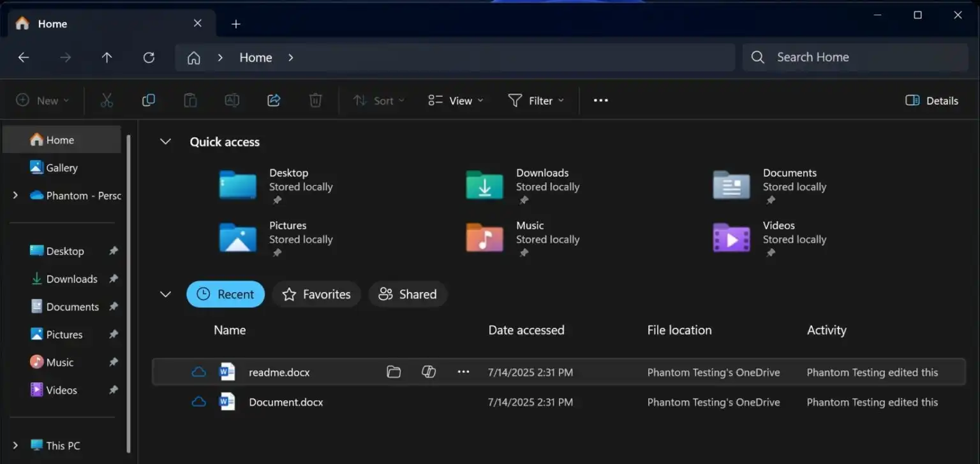Refresh the Home view
Image resolution: width=980 pixels, height=464 pixels.
pos(149,57)
